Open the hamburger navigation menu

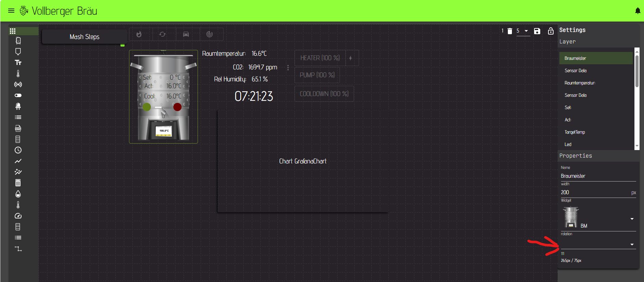[11, 11]
